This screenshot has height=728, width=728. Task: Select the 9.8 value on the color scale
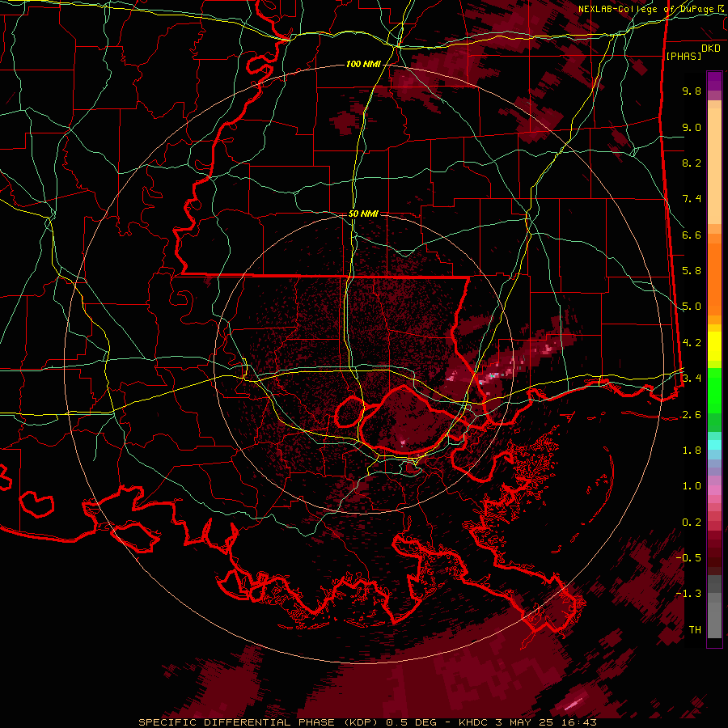(x=692, y=91)
